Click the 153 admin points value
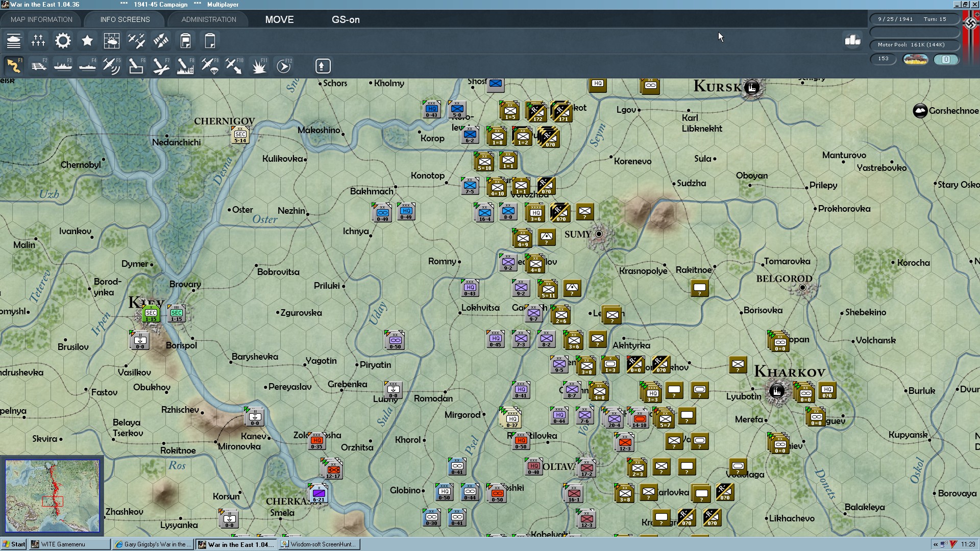The image size is (980, 551). pos(884,59)
